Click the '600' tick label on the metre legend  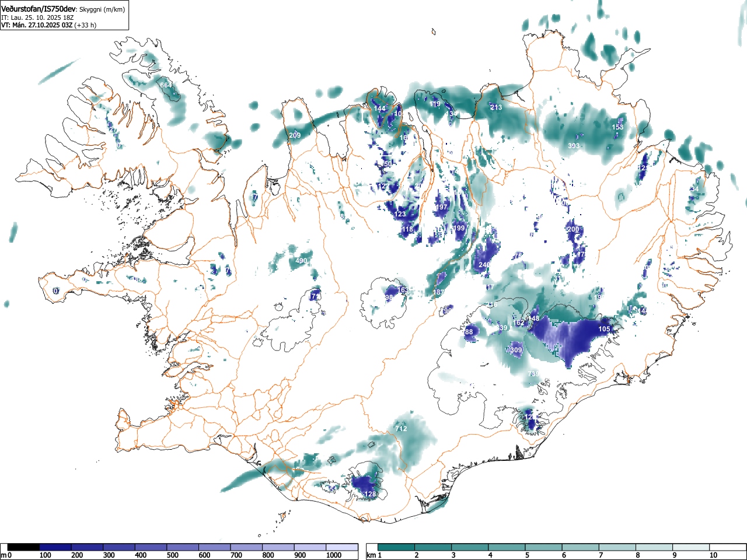[x=204, y=555]
